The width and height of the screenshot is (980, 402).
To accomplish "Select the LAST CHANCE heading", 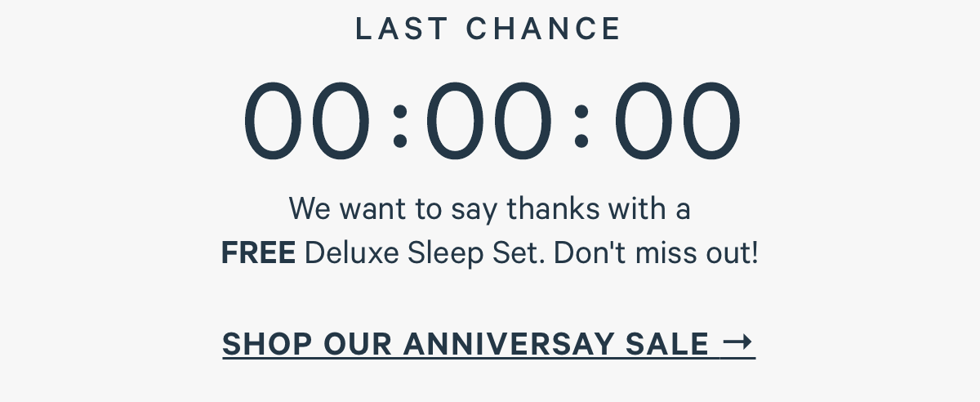I will coord(489,29).
